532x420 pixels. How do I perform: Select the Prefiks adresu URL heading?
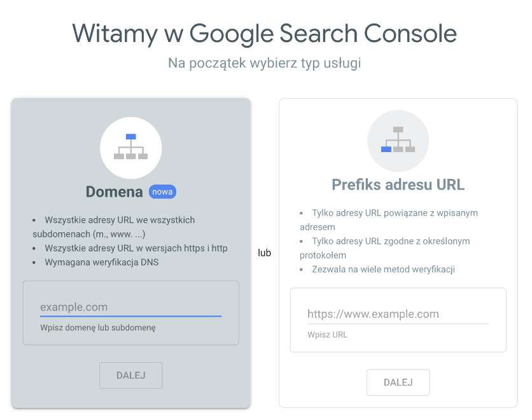click(x=398, y=185)
